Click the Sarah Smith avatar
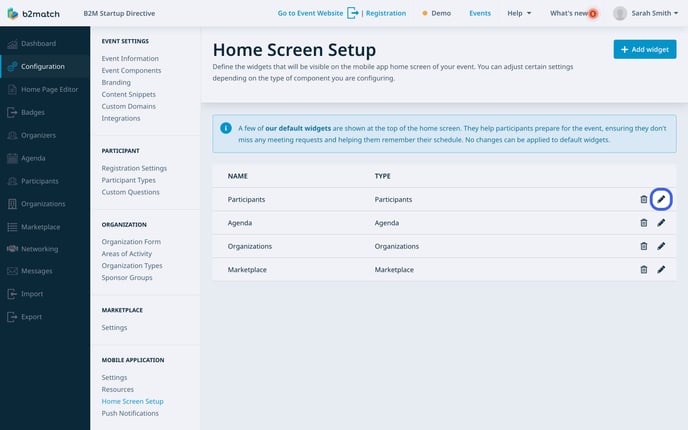Viewport: 688px width, 430px height. tap(620, 13)
